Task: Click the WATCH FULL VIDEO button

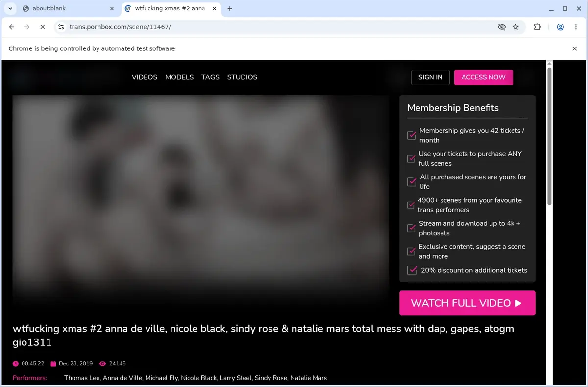Action: click(x=467, y=303)
